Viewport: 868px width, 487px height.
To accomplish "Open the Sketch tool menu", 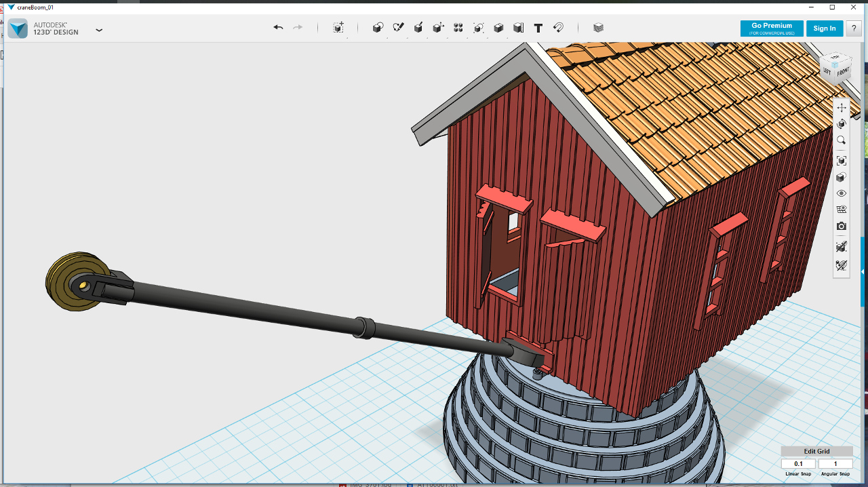I will point(398,28).
